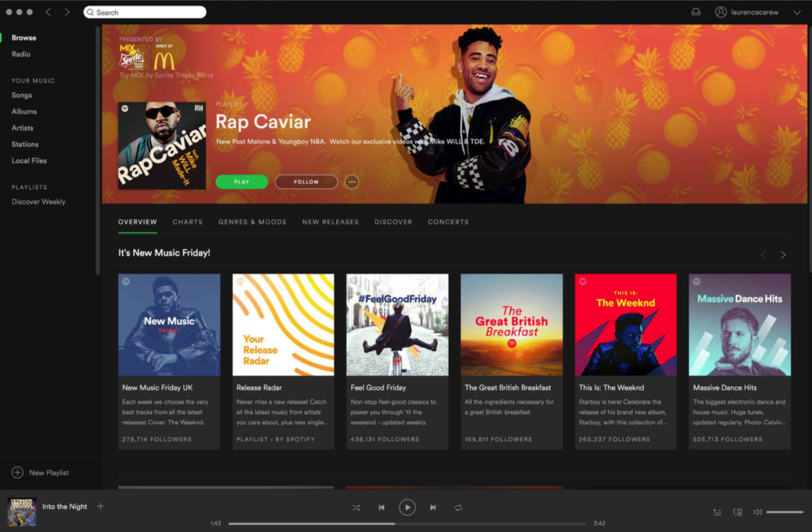Open the Discover Weekly playlist
The height and width of the screenshot is (532, 812).
[39, 202]
